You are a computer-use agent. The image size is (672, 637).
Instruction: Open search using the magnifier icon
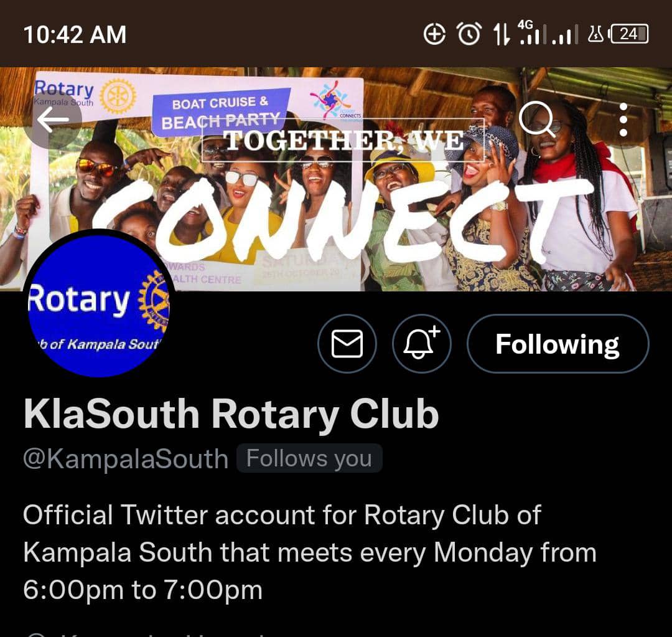pyautogui.click(x=537, y=120)
